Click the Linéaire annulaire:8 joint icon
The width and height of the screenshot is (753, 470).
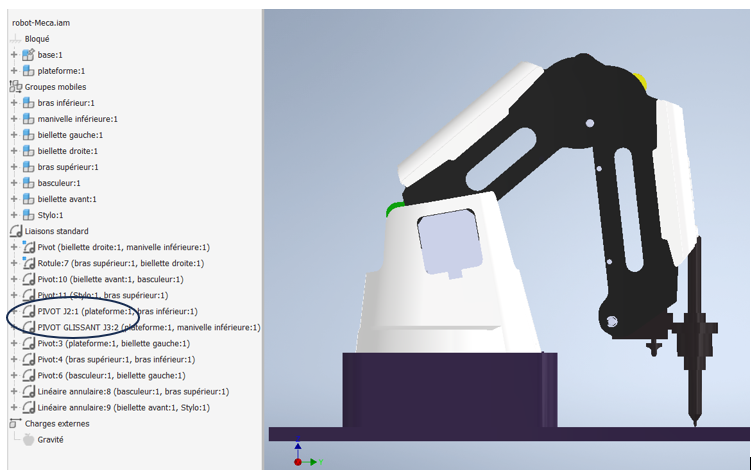(28, 391)
